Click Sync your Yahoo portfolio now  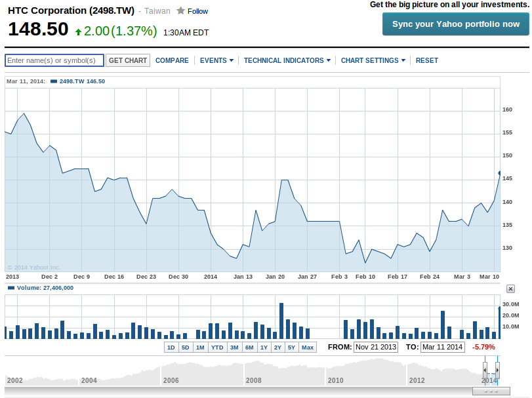point(455,24)
